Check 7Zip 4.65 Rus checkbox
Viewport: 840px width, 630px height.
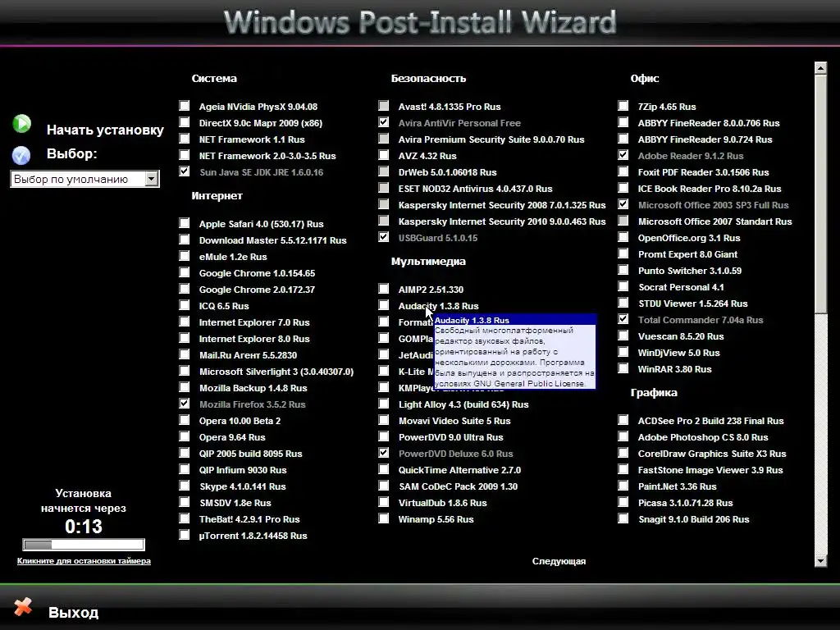click(623, 106)
